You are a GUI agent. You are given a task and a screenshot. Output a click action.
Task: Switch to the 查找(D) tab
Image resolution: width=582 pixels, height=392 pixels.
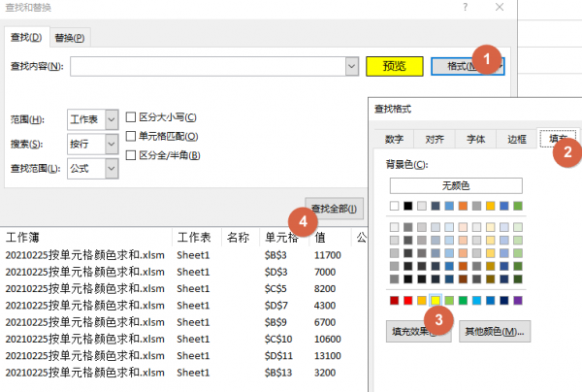coord(26,37)
